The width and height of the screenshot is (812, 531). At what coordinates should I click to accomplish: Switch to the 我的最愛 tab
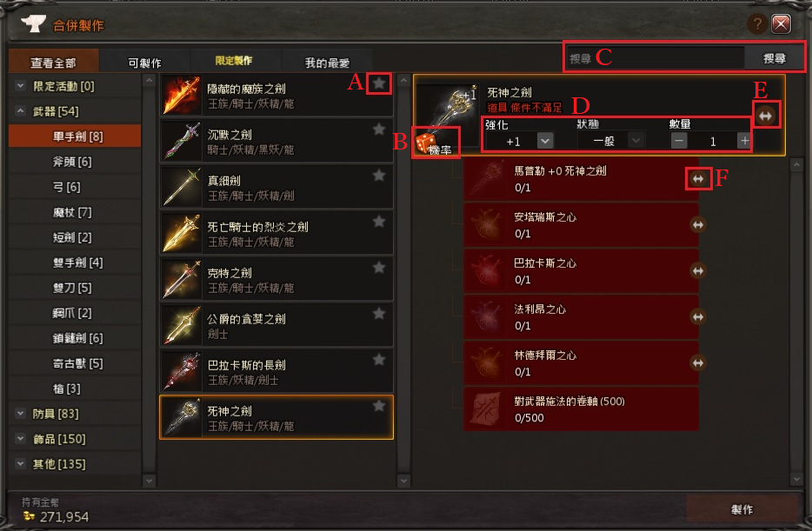(x=327, y=63)
